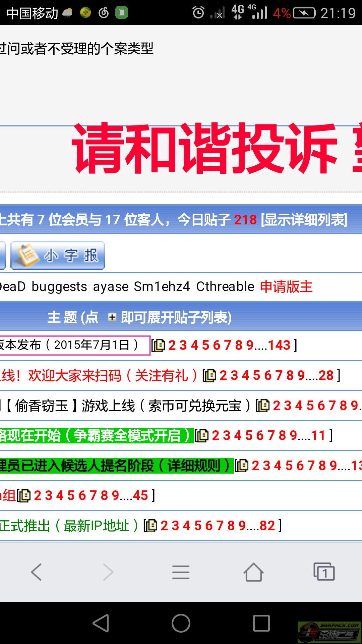362x644 pixels.
Task: Open moderator Cthreable's profile
Action: [x=225, y=287]
